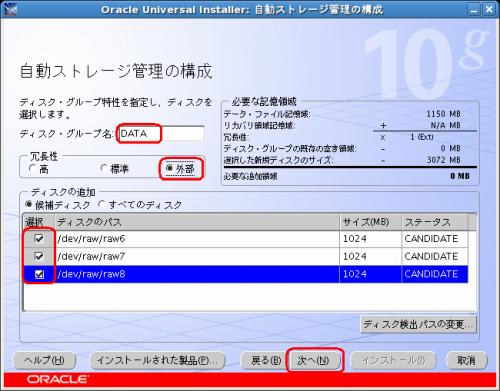Image resolution: width=500 pixels, height=391 pixels.
Task: Click the 3072 MB selected disk size value
Action: (444, 160)
